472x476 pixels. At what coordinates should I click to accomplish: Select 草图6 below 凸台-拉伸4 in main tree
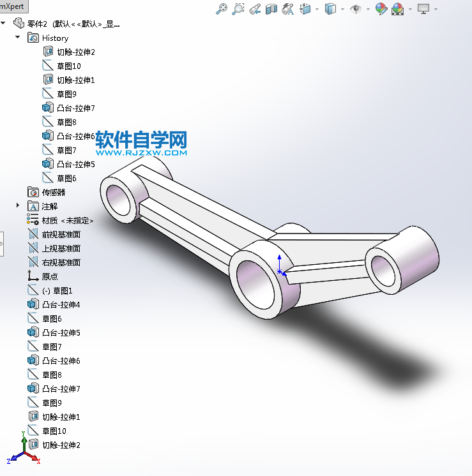[x=45, y=318]
